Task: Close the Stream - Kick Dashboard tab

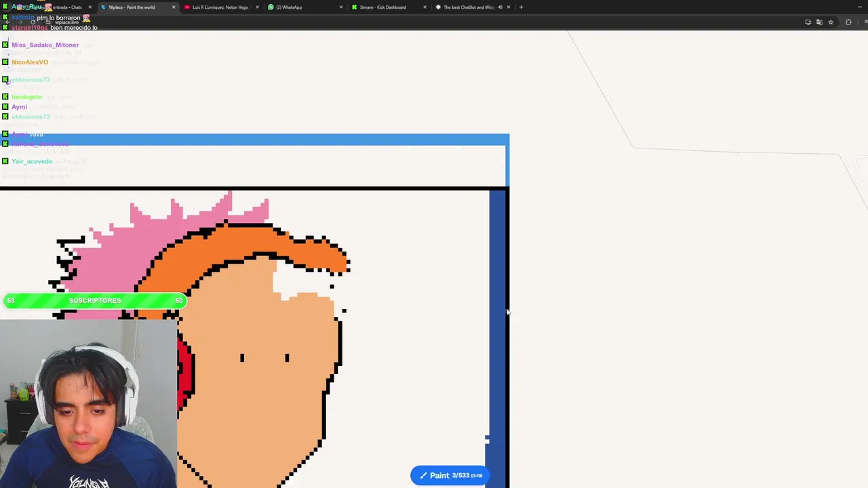Action: tap(425, 7)
